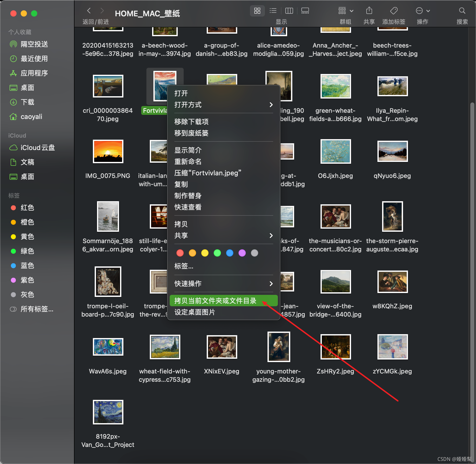Select ZsHRy2.jpeg thumbnail
476x464 pixels.
(336, 347)
